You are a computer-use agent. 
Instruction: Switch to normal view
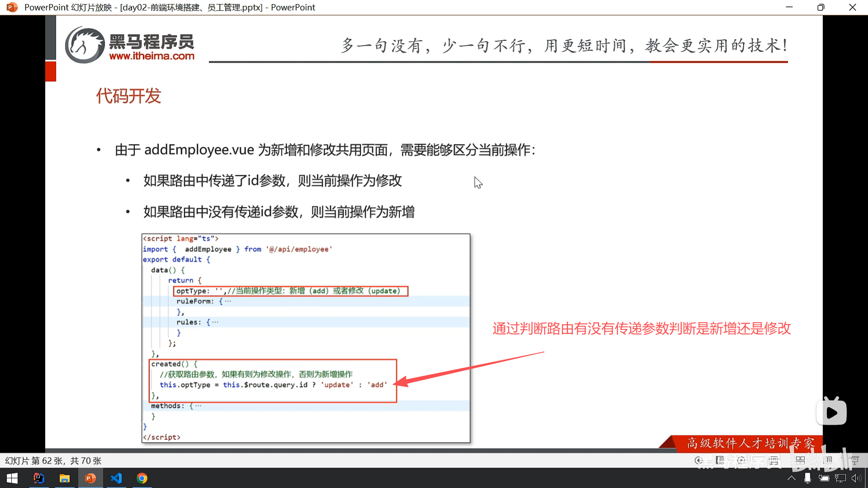coord(774,460)
